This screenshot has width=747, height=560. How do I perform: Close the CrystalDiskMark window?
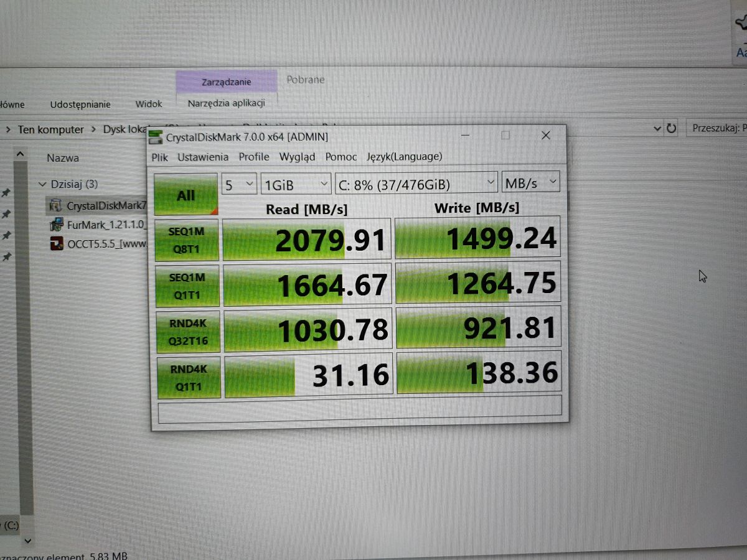pyautogui.click(x=545, y=135)
